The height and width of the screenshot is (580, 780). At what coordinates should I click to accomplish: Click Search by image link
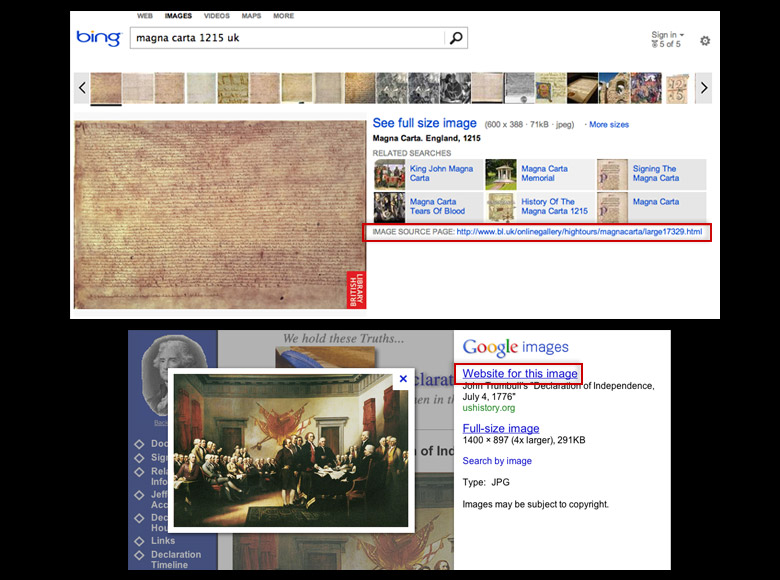click(x=497, y=461)
